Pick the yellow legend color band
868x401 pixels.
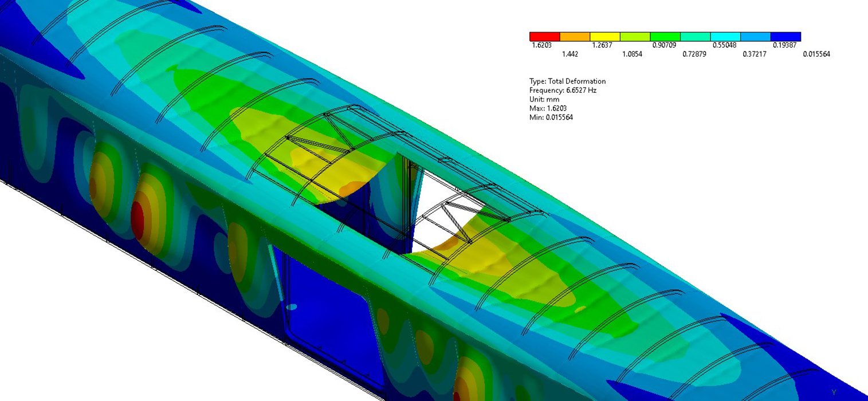click(x=604, y=37)
